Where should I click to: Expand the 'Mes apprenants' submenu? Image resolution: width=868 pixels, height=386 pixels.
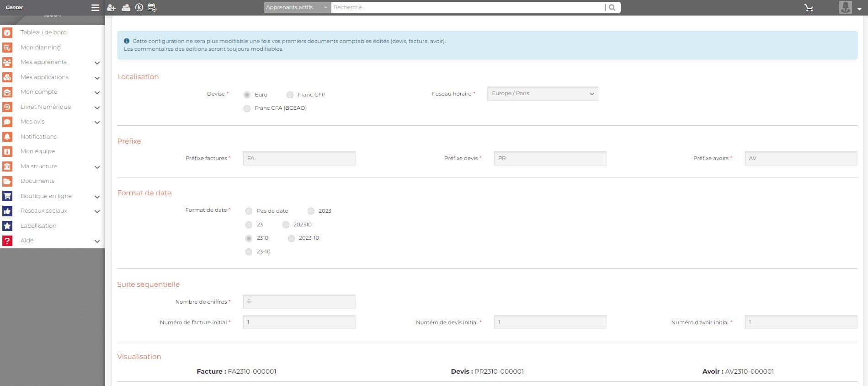pyautogui.click(x=97, y=63)
